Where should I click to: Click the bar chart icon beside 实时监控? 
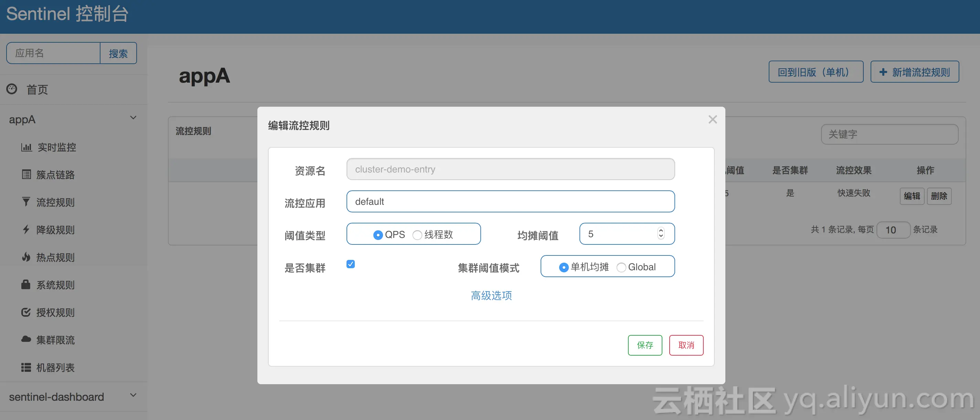click(26, 147)
